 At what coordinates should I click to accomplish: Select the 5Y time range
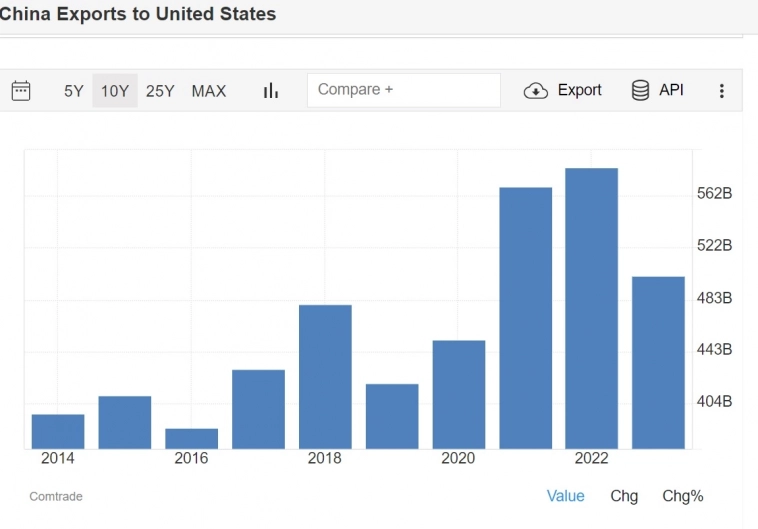tap(74, 90)
